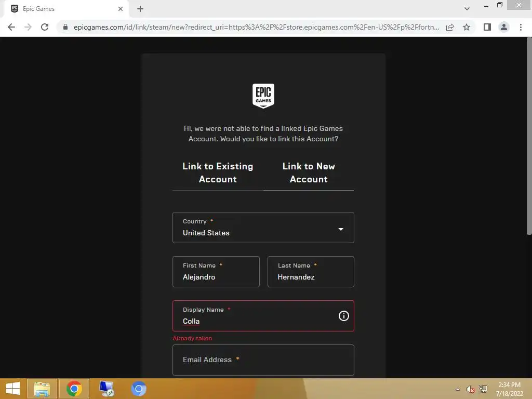Click the browser forward arrow
This screenshot has height=399, width=532.
(x=28, y=27)
